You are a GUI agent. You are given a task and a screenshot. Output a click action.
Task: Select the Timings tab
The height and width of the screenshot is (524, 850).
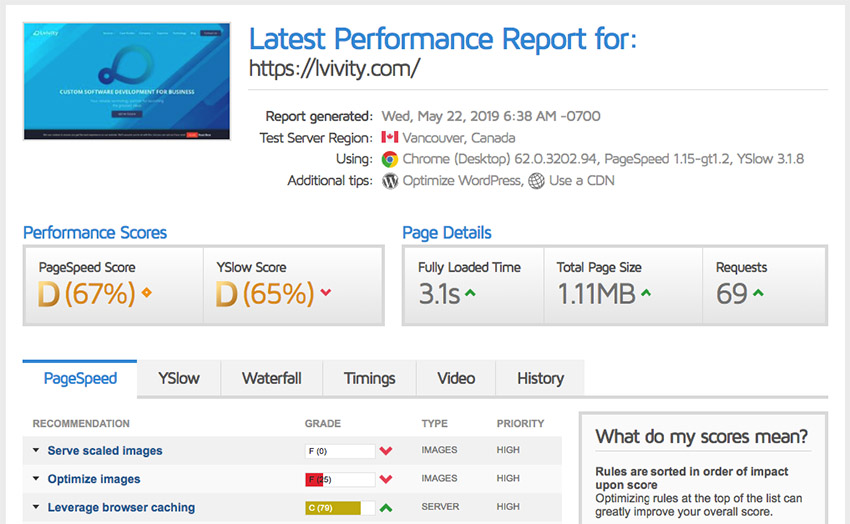point(370,378)
